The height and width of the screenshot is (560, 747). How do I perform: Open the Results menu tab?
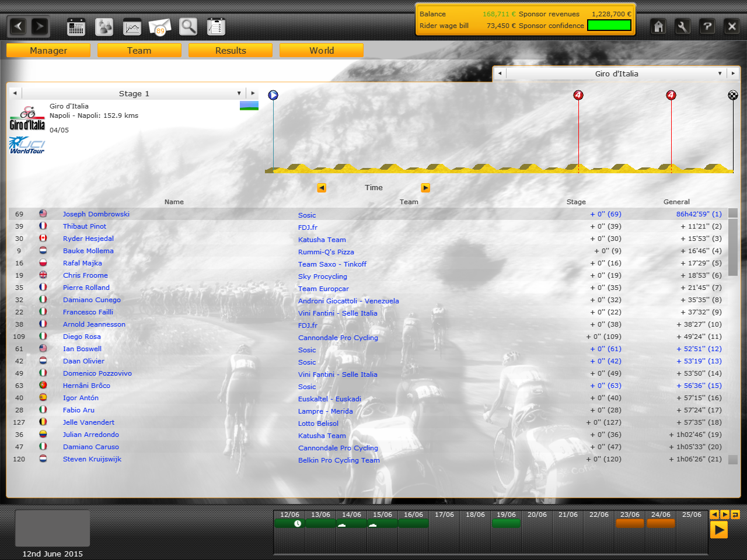pos(231,51)
